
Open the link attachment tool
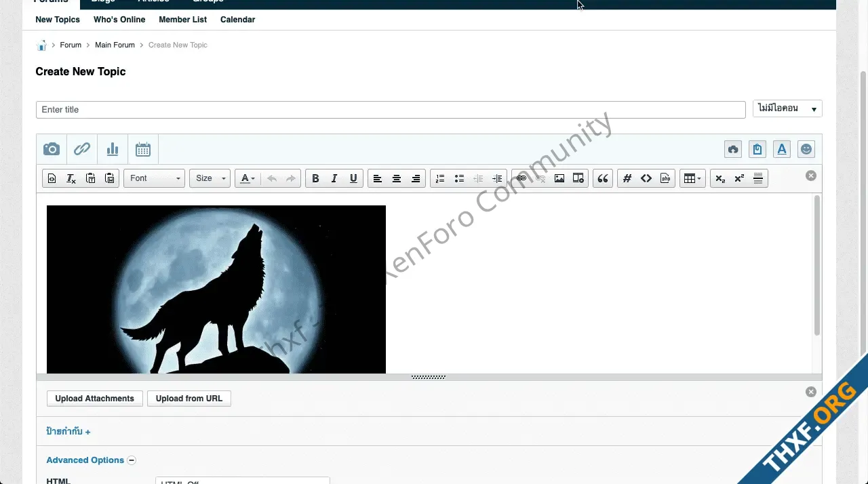(x=82, y=149)
